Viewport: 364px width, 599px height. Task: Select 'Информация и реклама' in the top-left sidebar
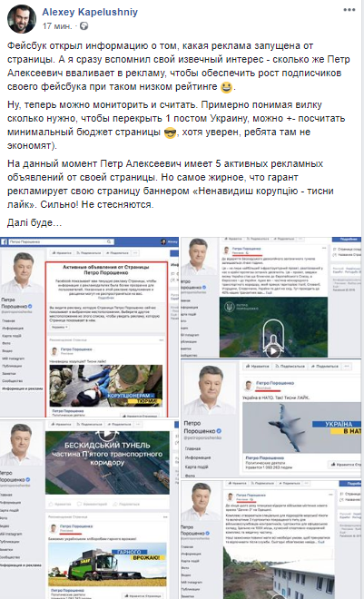[x=22, y=388]
